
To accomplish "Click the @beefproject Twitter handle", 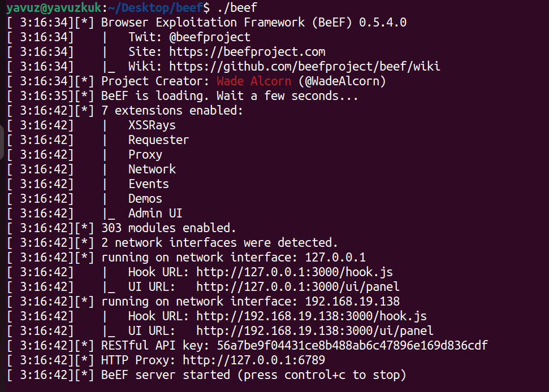I will 210,37.
